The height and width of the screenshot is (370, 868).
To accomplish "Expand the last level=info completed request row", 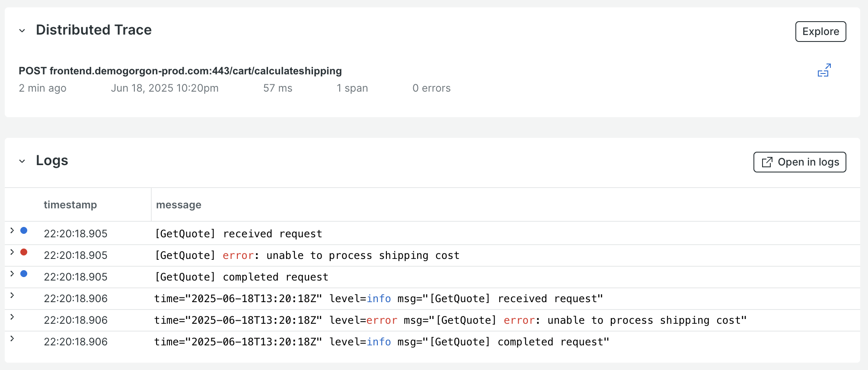I will (12, 339).
